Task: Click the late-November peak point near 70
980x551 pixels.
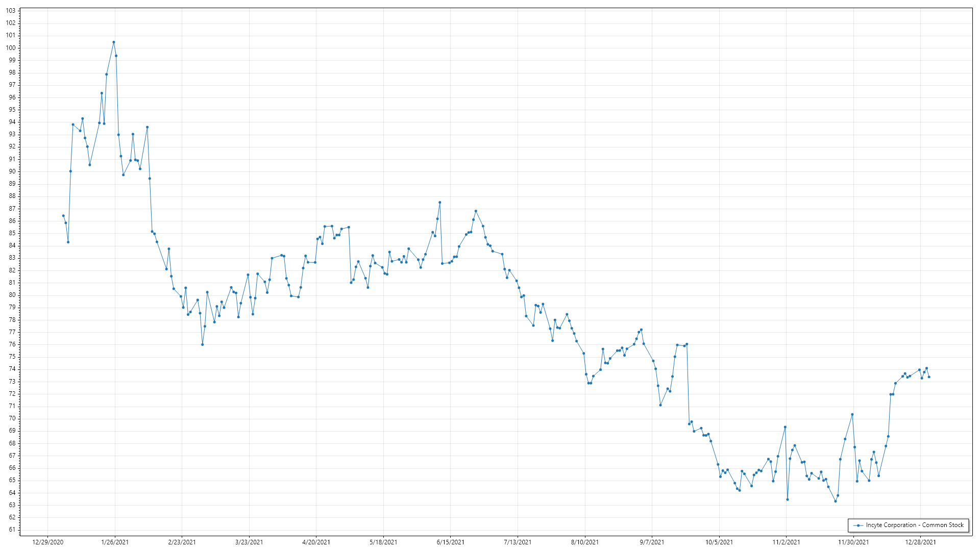Action: pos(852,415)
